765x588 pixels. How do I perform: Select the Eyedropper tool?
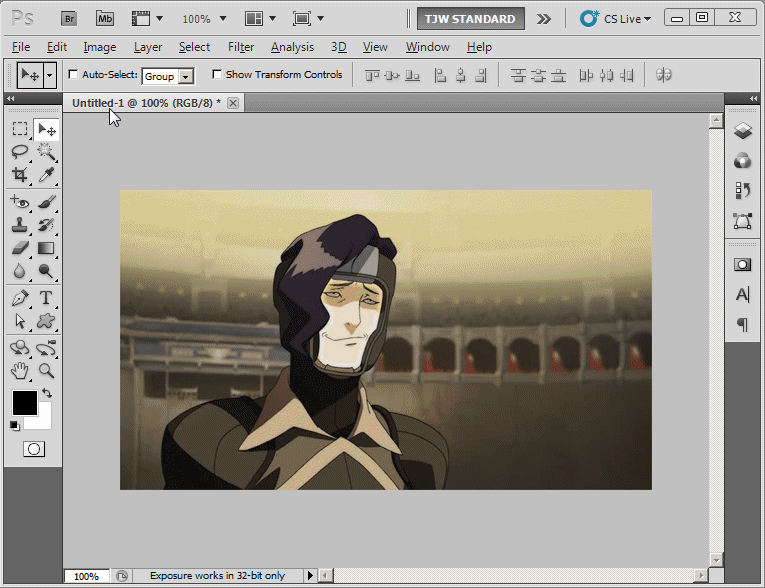pyautogui.click(x=46, y=174)
